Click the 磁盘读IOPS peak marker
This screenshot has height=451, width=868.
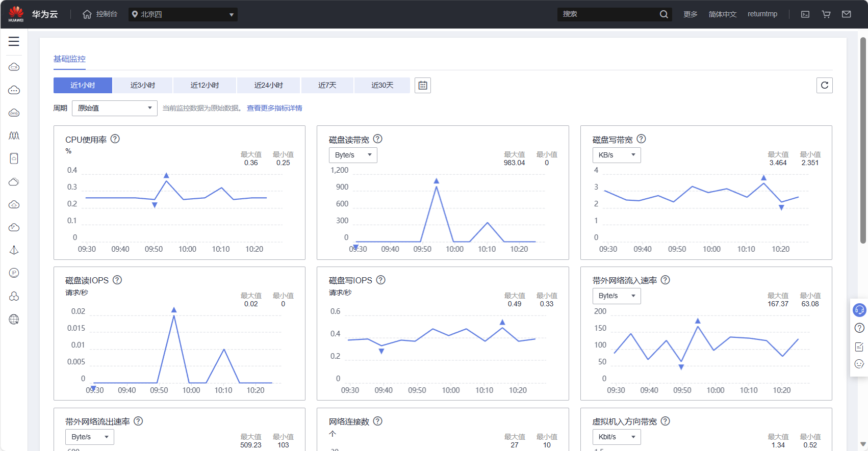(x=174, y=310)
